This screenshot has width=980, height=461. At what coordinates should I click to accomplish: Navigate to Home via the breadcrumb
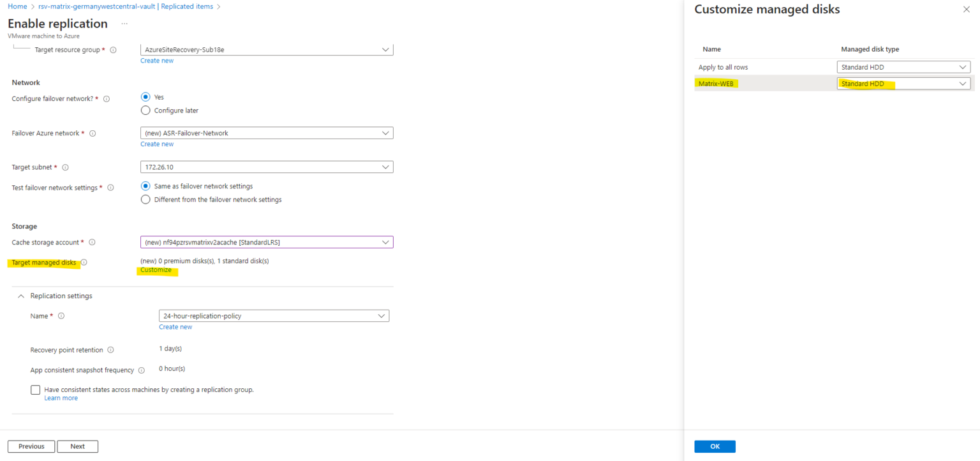17,6
